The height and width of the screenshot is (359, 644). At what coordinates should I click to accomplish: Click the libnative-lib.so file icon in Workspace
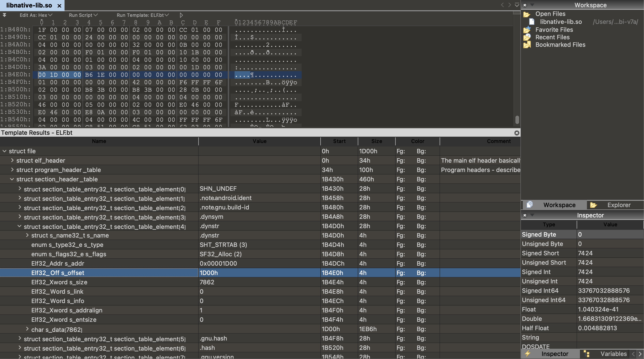(x=532, y=22)
